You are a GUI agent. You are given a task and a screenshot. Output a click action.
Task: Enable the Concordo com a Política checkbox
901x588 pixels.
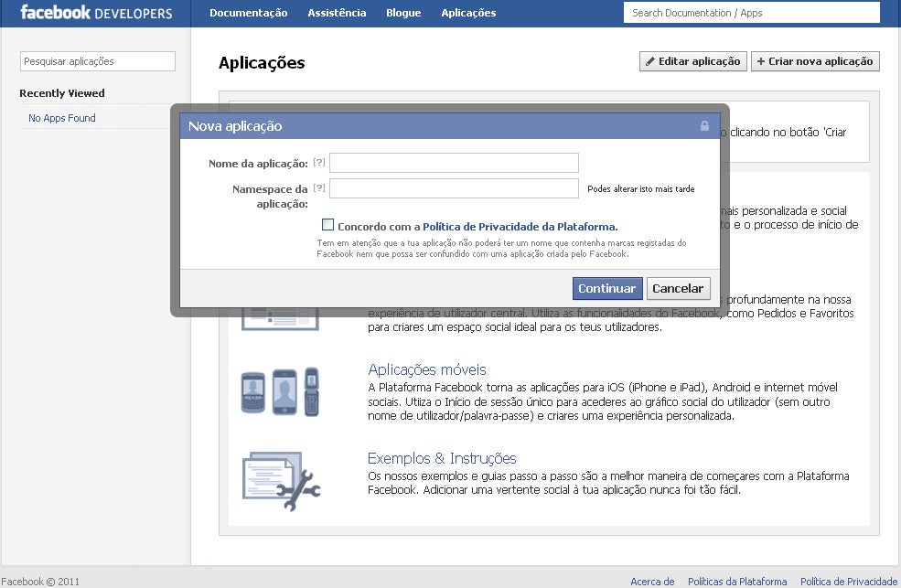(x=327, y=225)
